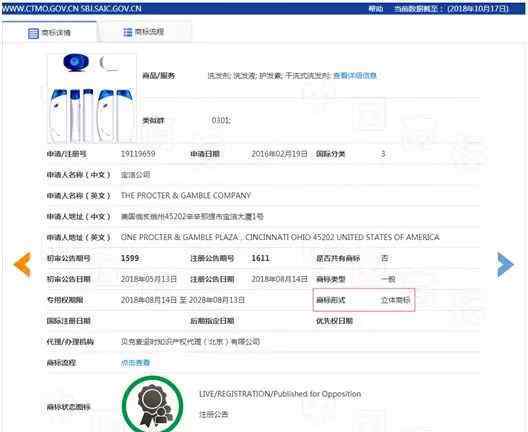Click the registration announcement issue number 1611
The height and width of the screenshot is (432, 528).
point(261,258)
